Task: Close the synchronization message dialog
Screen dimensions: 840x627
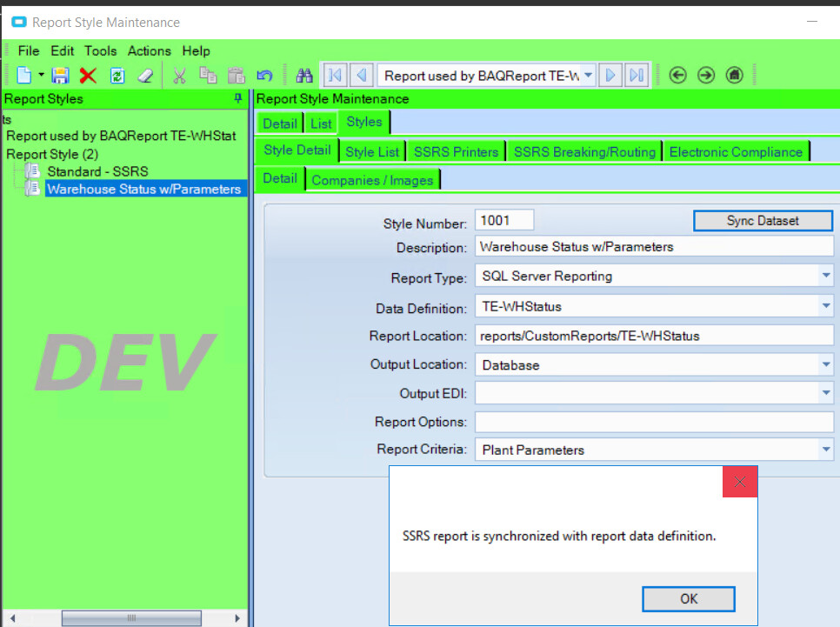Action: (x=740, y=482)
